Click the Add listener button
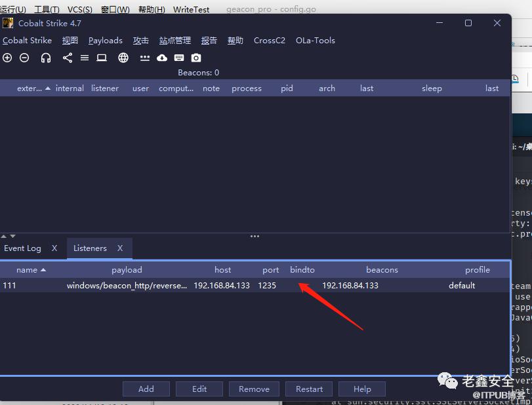 tap(146, 389)
